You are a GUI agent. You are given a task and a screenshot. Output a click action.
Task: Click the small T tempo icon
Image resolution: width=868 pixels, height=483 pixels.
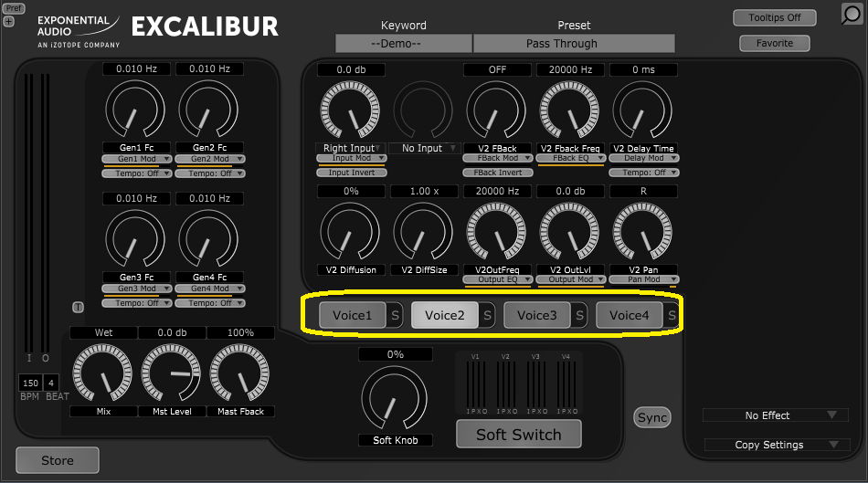point(78,307)
